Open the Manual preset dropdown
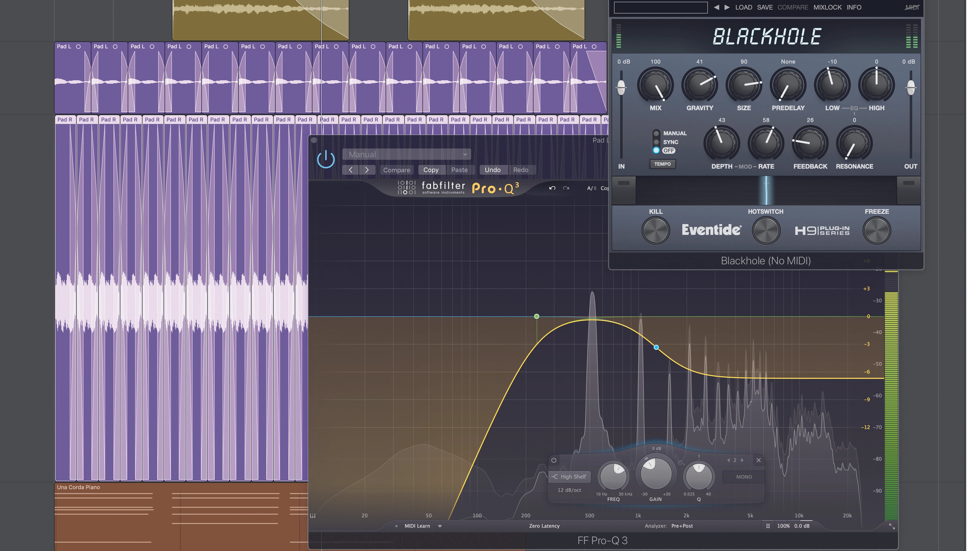 [x=406, y=154]
